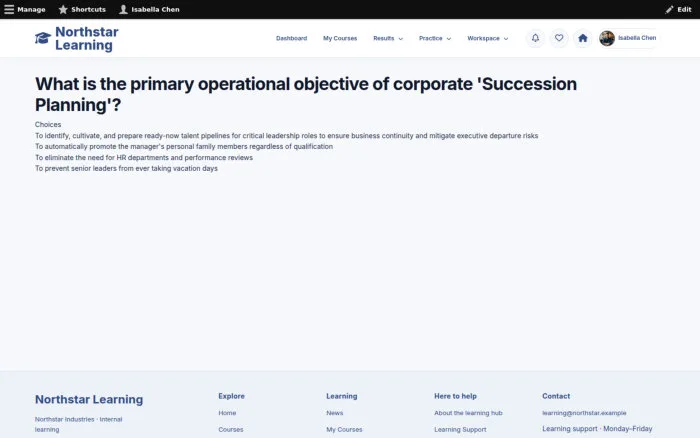Viewport: 700px width, 438px height.
Task: Click the favorites heart icon
Action: 559,38
